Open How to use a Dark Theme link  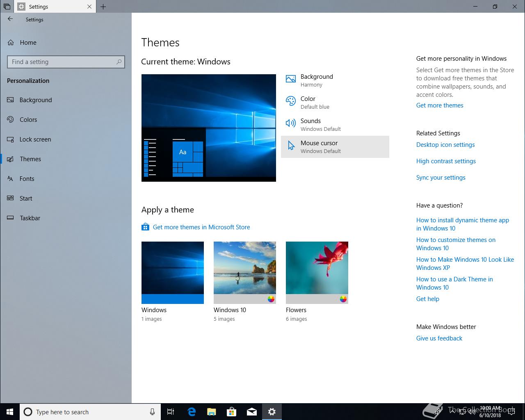coord(454,283)
